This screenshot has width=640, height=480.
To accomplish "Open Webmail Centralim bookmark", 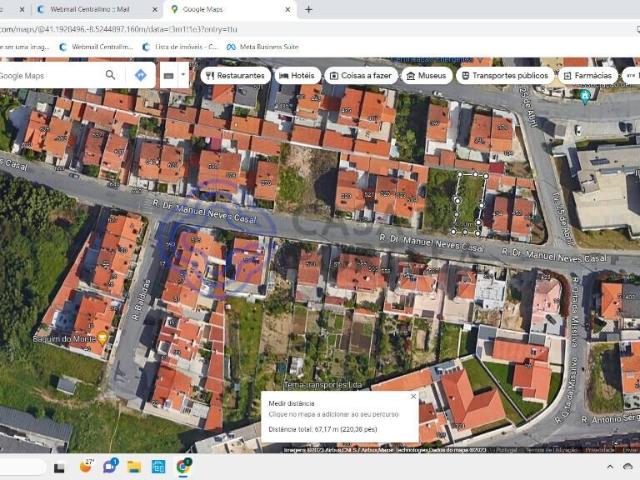I will [x=96, y=47].
